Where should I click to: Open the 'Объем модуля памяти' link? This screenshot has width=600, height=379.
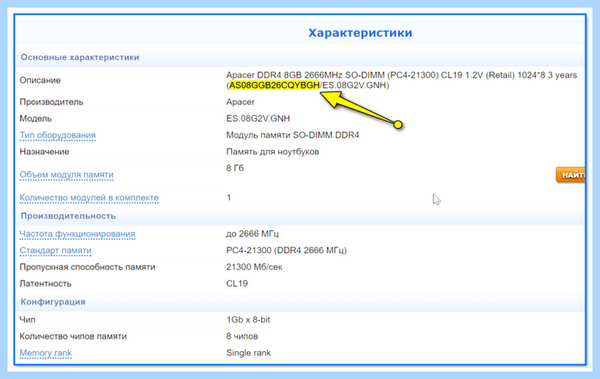coord(67,175)
